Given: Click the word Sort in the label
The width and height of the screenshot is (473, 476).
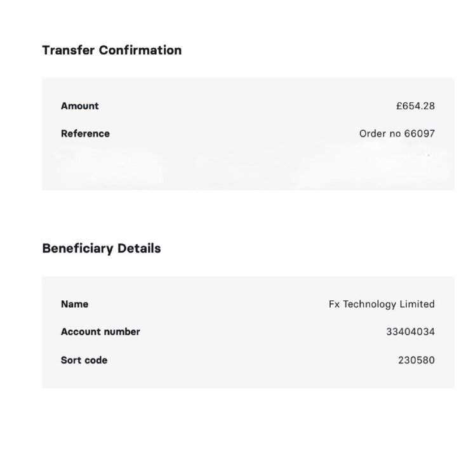Looking at the screenshot, I should click(x=71, y=360).
